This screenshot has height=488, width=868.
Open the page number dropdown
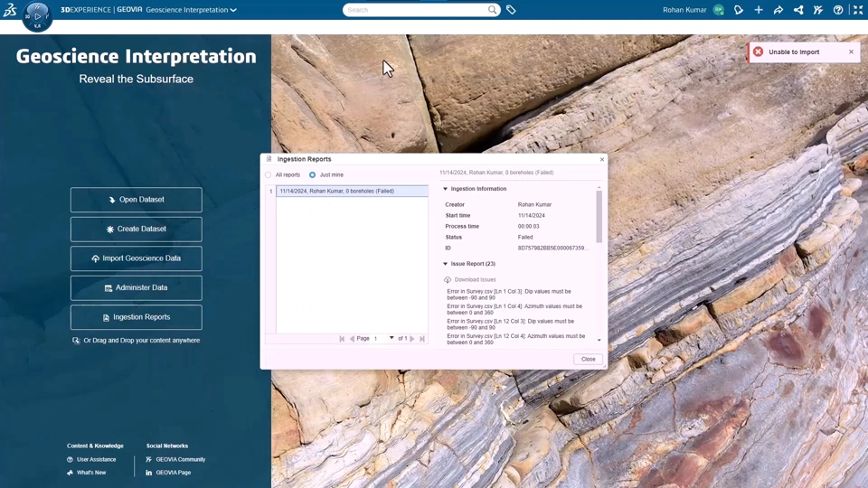[x=392, y=338]
